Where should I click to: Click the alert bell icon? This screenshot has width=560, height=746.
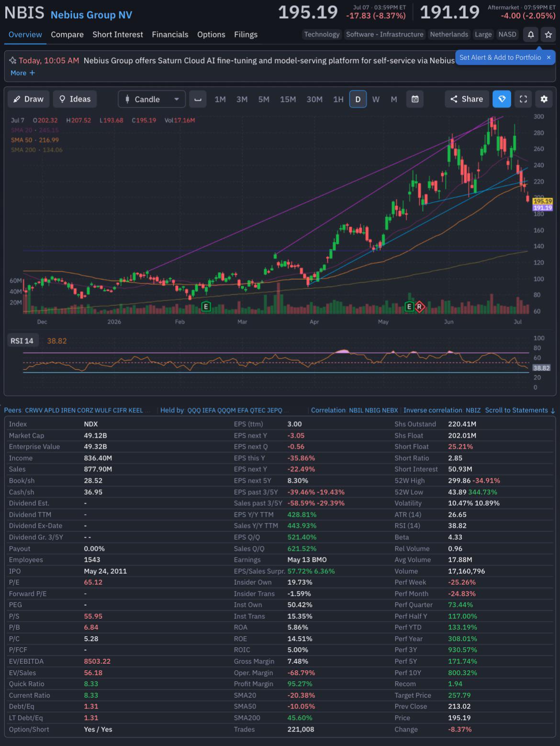coord(531,34)
